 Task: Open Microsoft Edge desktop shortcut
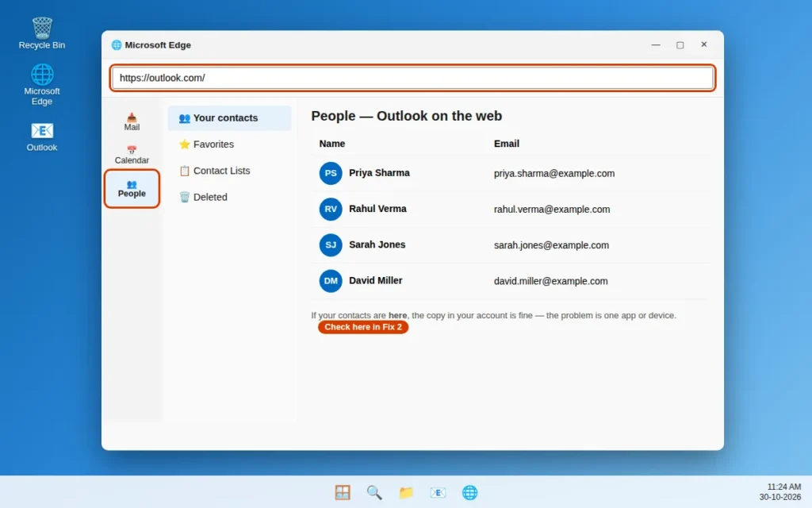[42, 84]
